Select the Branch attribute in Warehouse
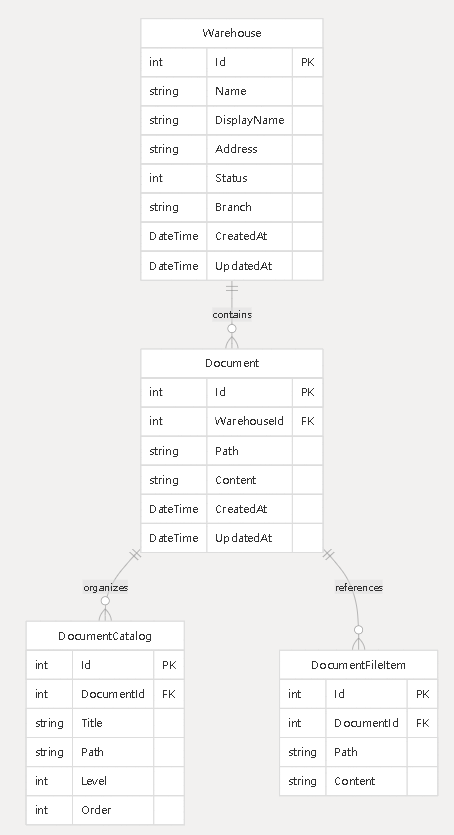 pos(232,207)
